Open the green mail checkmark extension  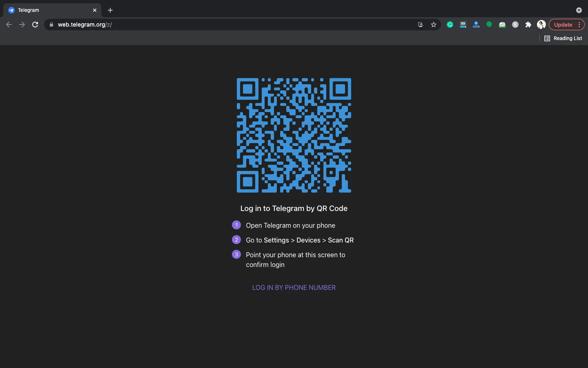point(502,25)
